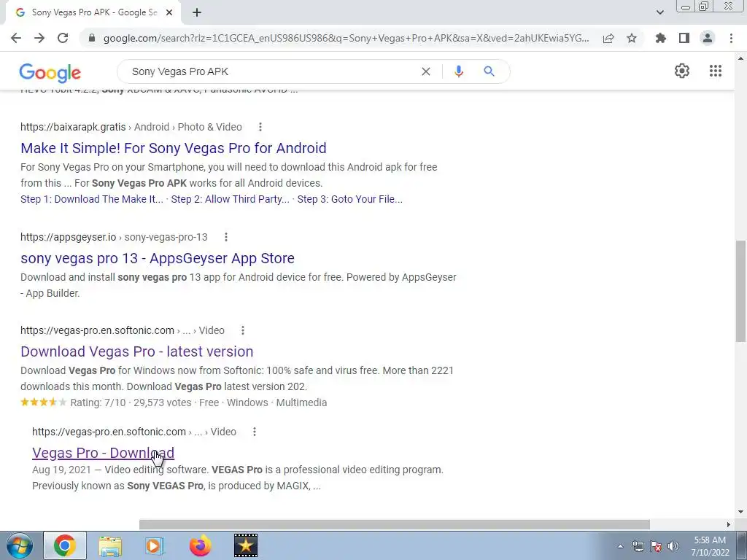Click the baixarapk.gratis breadcrumb URL
This screenshot has height=560, width=747.
131,127
